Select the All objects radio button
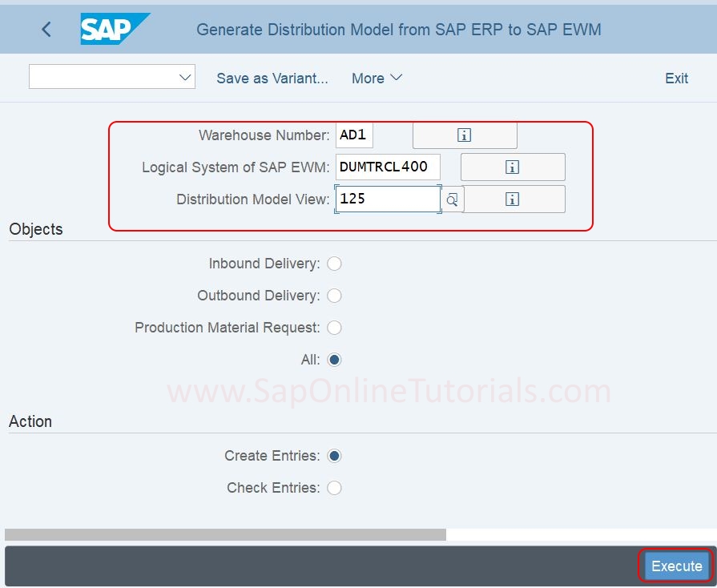The width and height of the screenshot is (717, 588). 334,360
